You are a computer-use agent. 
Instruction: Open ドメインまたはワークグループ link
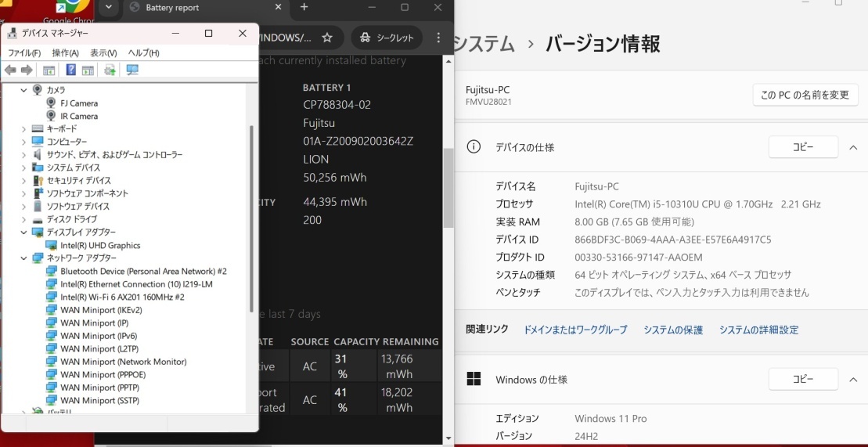[x=575, y=330]
